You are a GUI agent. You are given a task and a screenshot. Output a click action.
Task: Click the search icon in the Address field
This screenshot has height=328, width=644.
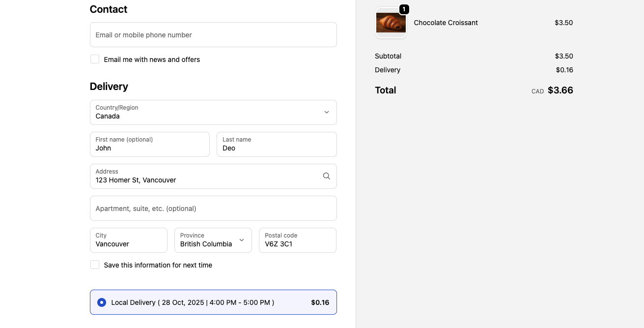pyautogui.click(x=326, y=176)
